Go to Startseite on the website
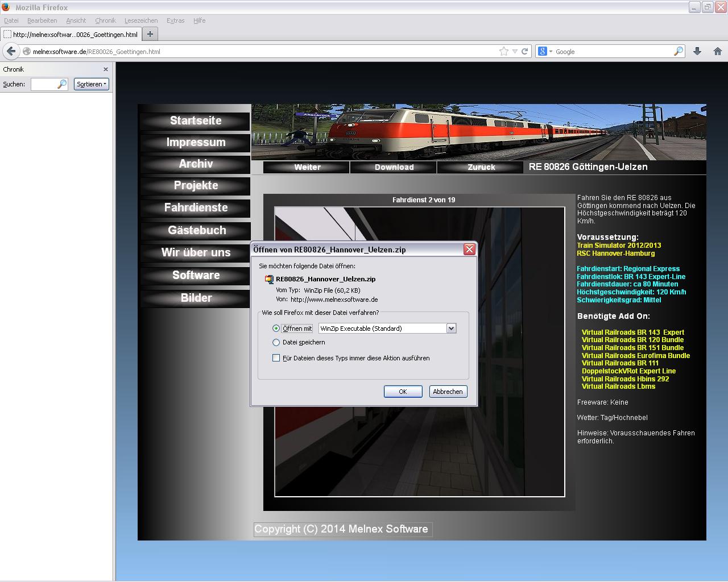 click(x=195, y=120)
